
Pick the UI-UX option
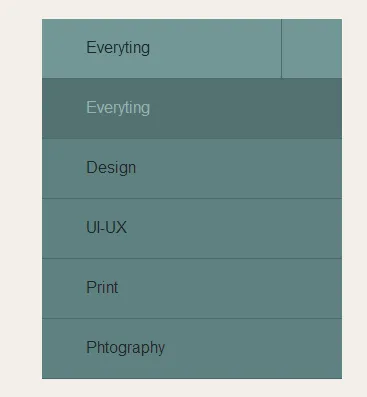[x=192, y=228]
